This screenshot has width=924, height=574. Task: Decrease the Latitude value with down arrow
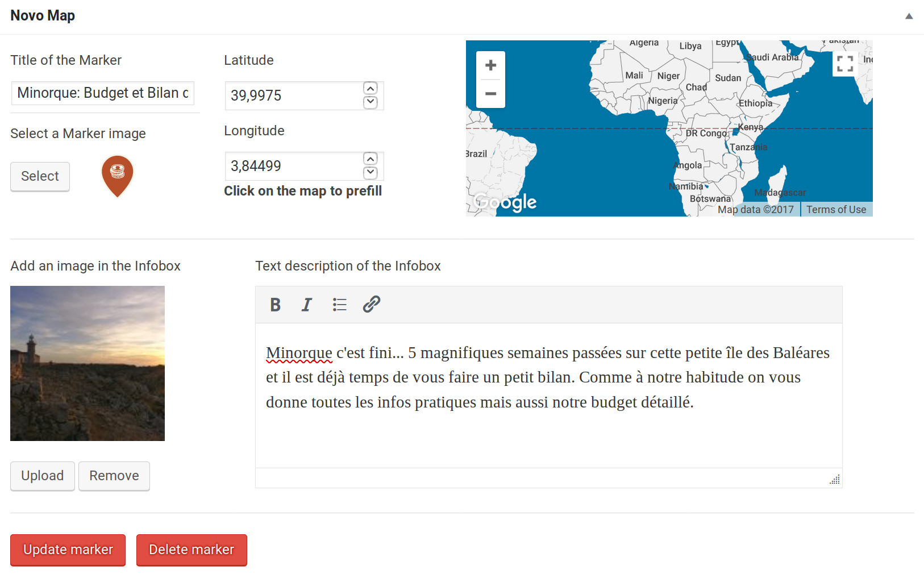(x=371, y=102)
